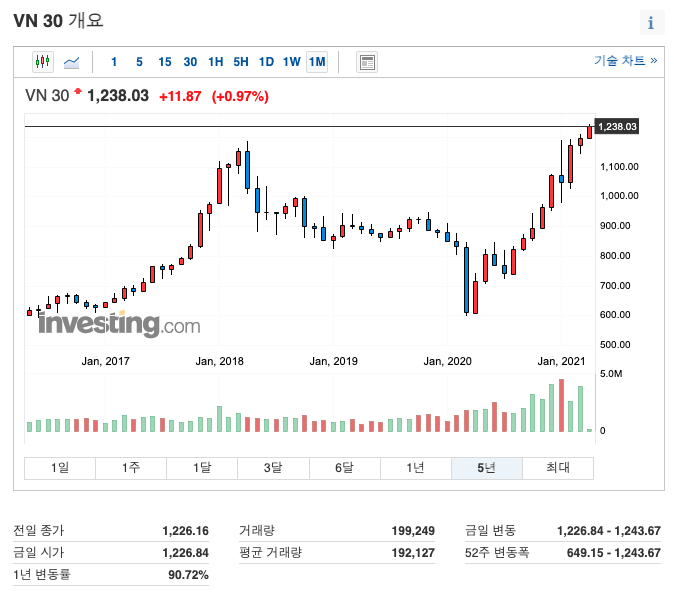The image size is (674, 599).
Task: Click the 평균 거래량 value 192,127
Action: (413, 553)
